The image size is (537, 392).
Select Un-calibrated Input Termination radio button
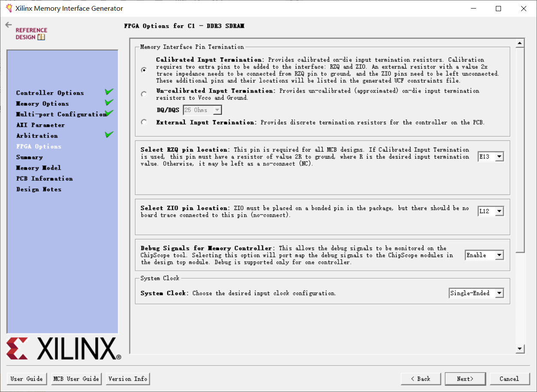[x=144, y=94]
